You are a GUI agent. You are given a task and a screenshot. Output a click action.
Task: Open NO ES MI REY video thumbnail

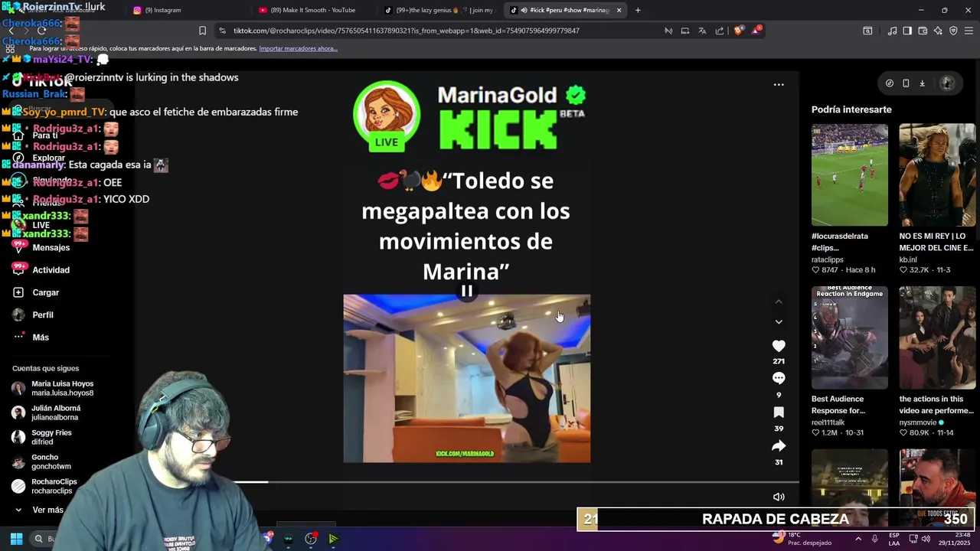point(937,175)
